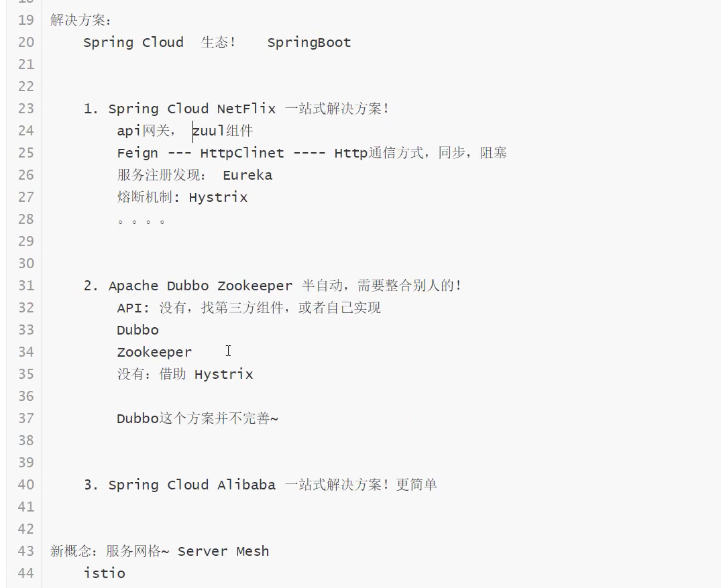The image size is (721, 588).
Task: Click line number 40 in the gutter
Action: pos(25,485)
